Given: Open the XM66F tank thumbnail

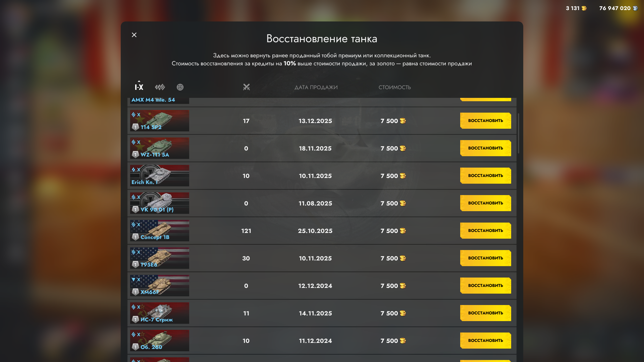Looking at the screenshot, I should (160, 286).
